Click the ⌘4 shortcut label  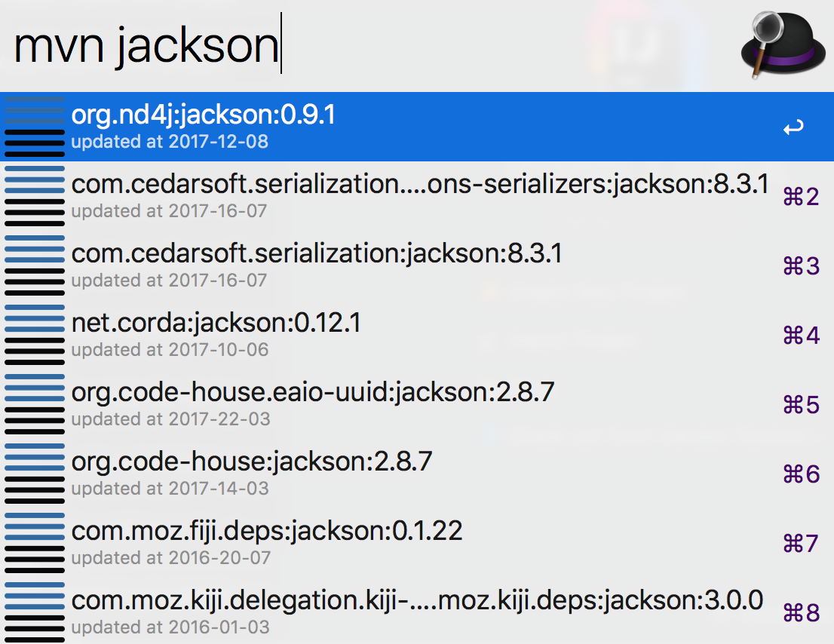point(801,336)
